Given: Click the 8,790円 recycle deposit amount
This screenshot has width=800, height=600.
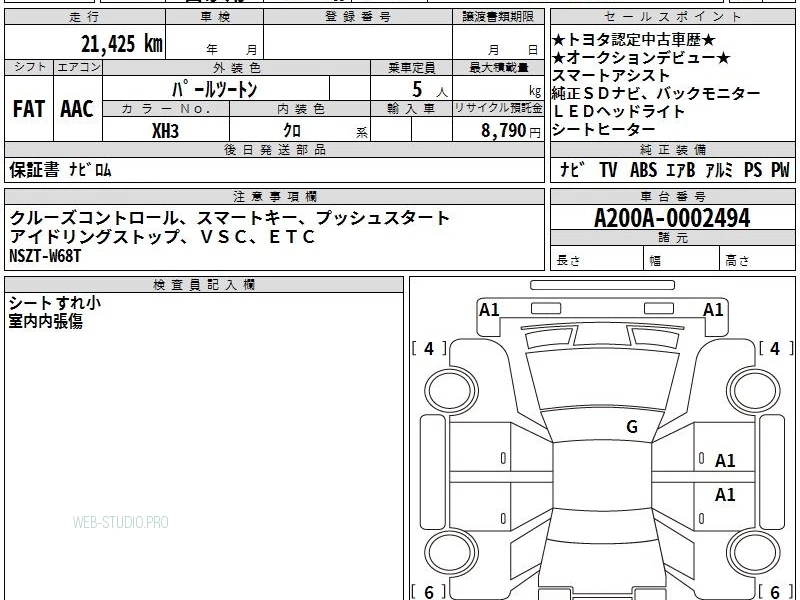Looking at the screenshot, I should (511, 131).
